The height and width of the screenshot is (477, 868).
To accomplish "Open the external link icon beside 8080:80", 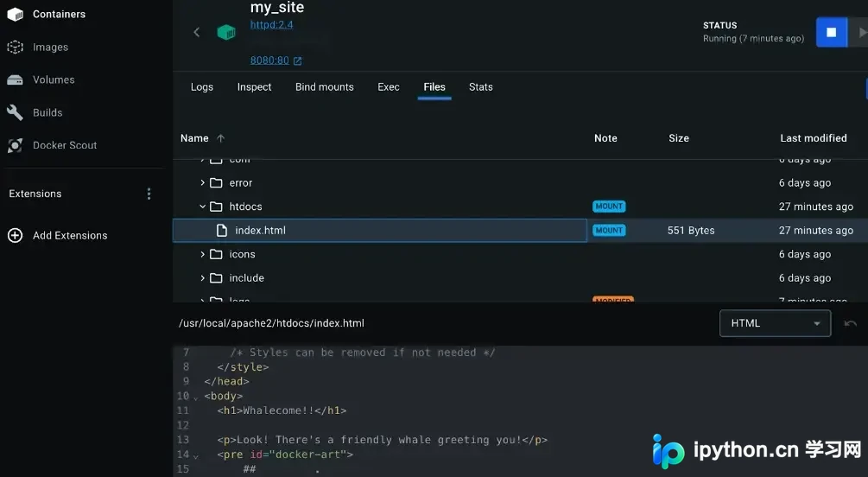I will [x=298, y=61].
